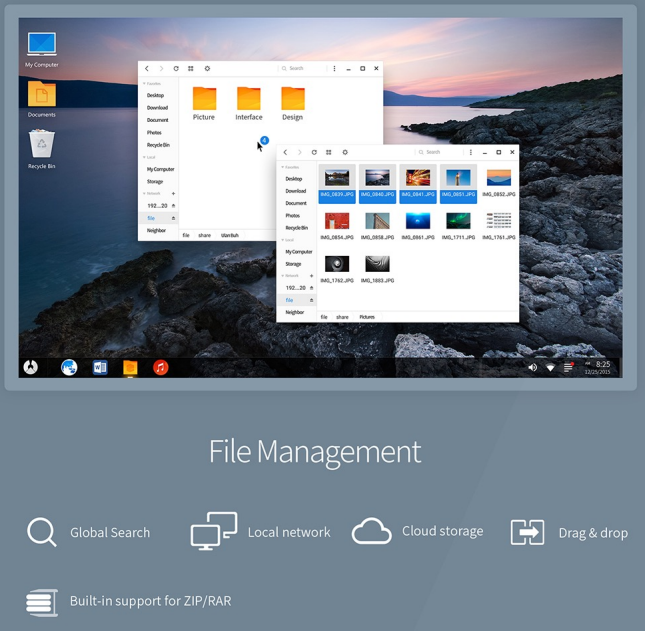Open notifications list in the system tray
The height and width of the screenshot is (631, 645).
click(568, 367)
